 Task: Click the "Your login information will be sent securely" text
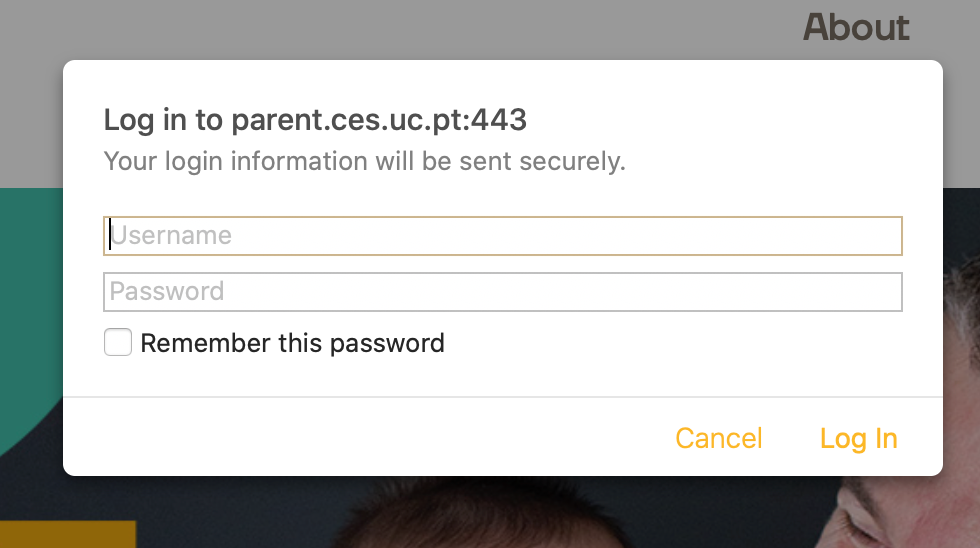[x=364, y=161]
